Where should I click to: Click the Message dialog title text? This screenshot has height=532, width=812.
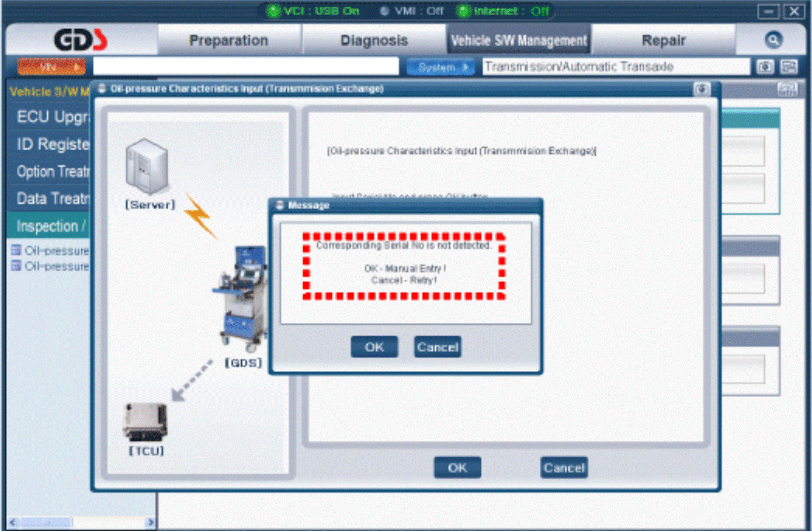pyautogui.click(x=308, y=206)
